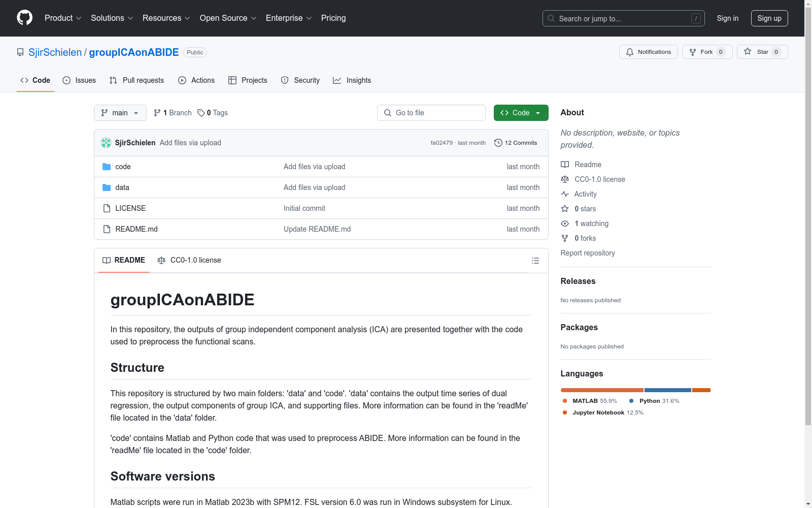Click the code folder icon

(107, 167)
